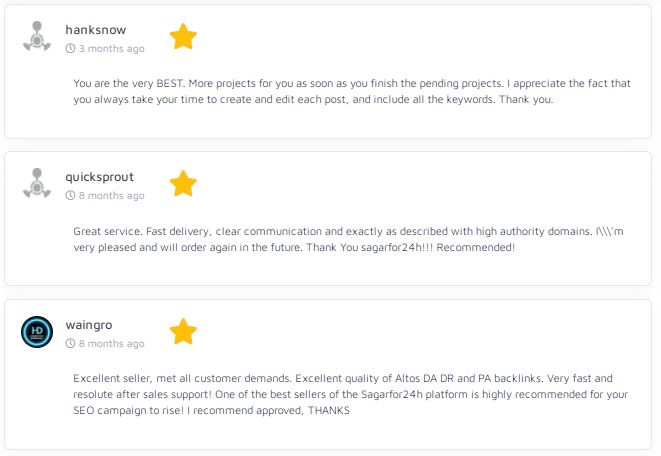Click hanksnow's gray default avatar icon
The image size is (661, 456).
click(x=37, y=37)
